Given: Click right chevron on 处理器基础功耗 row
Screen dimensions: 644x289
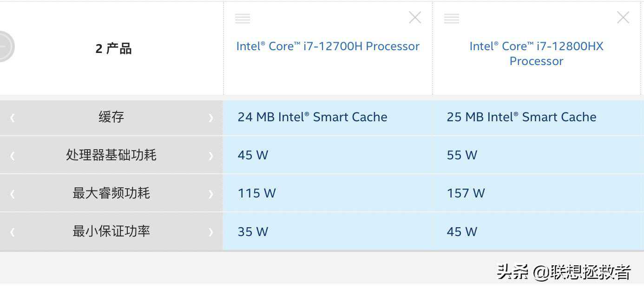Looking at the screenshot, I should [x=210, y=156].
